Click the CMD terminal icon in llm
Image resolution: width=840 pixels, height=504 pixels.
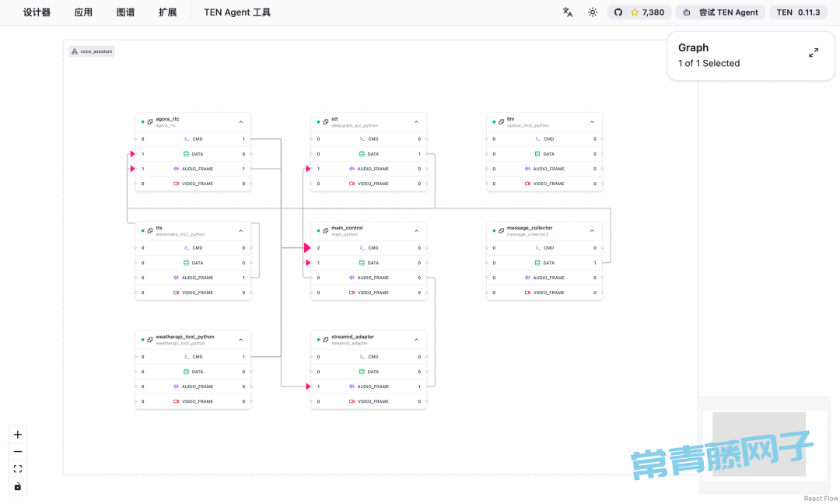[538, 138]
